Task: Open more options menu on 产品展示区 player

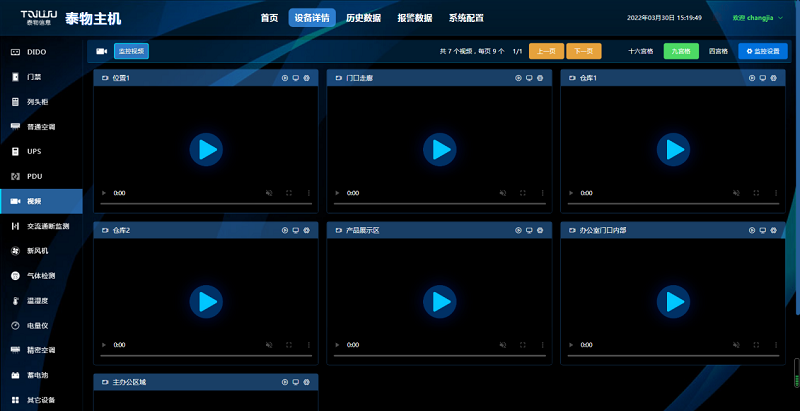Action: (x=542, y=345)
